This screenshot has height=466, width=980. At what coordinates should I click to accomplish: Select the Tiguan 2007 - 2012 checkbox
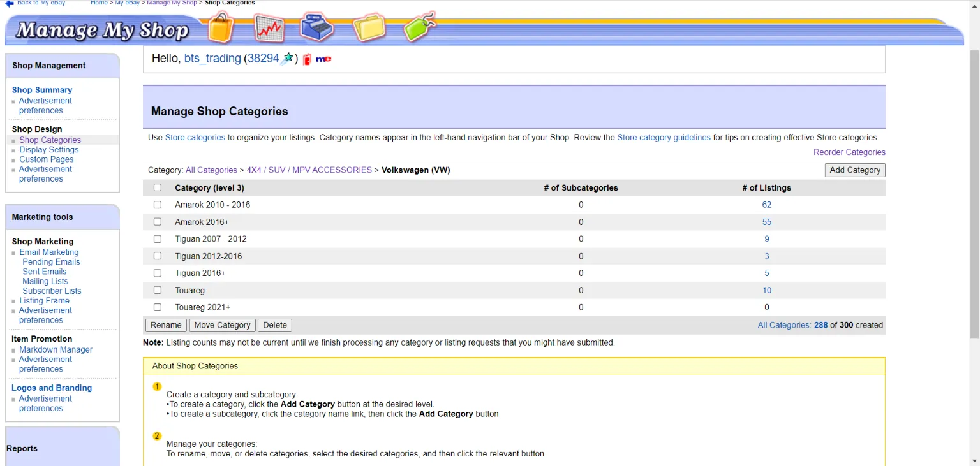[x=158, y=239]
